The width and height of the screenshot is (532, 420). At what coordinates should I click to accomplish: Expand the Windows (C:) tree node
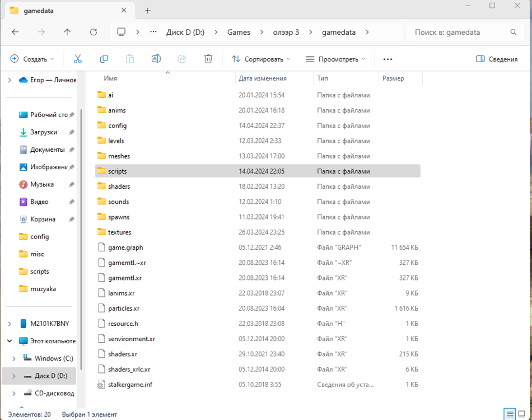12,358
